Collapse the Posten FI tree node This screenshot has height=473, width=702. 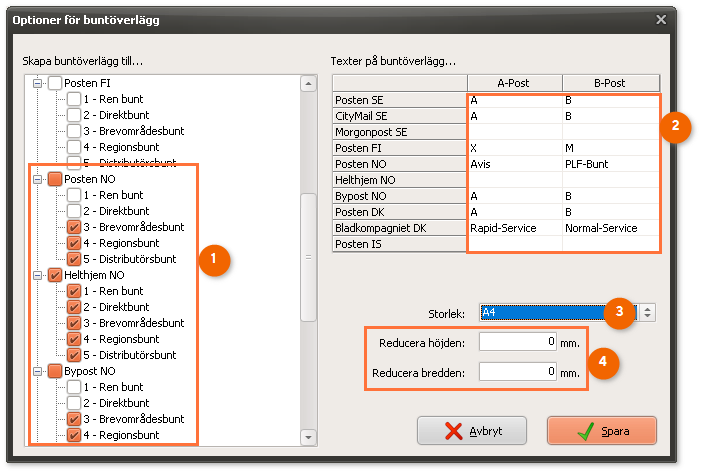38,83
